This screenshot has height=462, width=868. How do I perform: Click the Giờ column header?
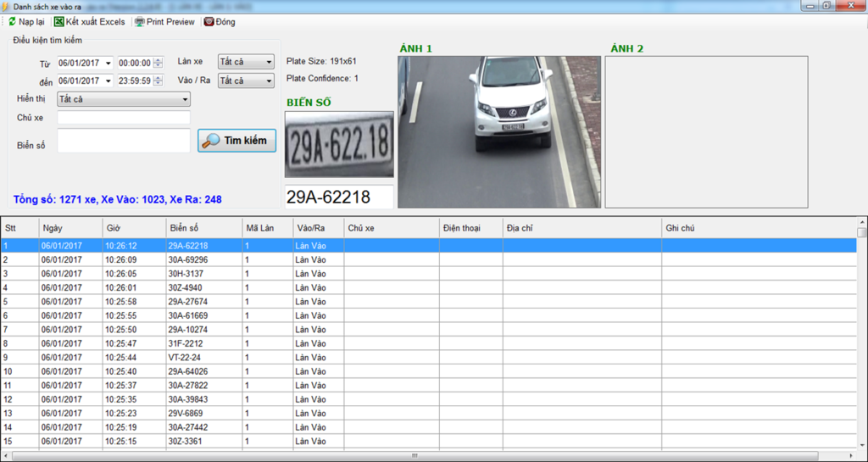132,228
